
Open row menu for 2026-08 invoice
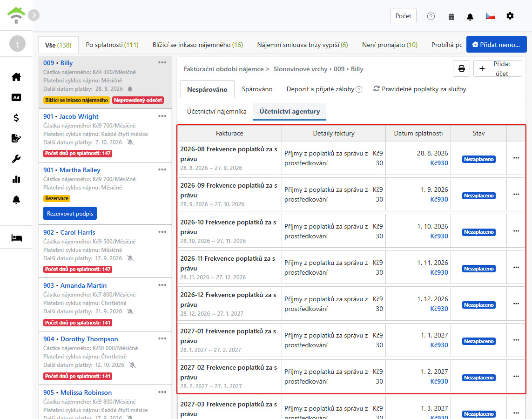(516, 158)
